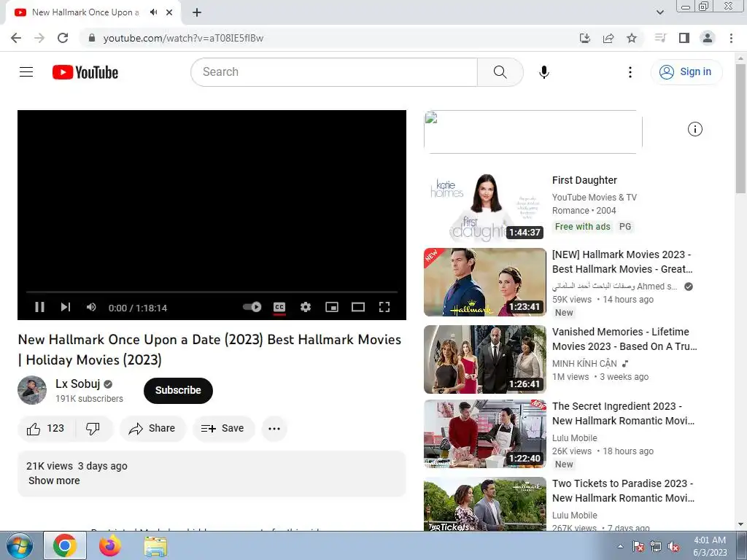Open First Daughter title link
The height and width of the screenshot is (560, 747).
584,180
